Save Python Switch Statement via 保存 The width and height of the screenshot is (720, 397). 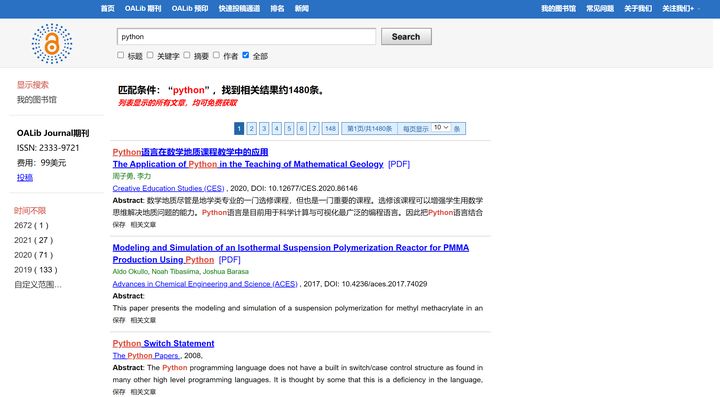click(x=118, y=391)
